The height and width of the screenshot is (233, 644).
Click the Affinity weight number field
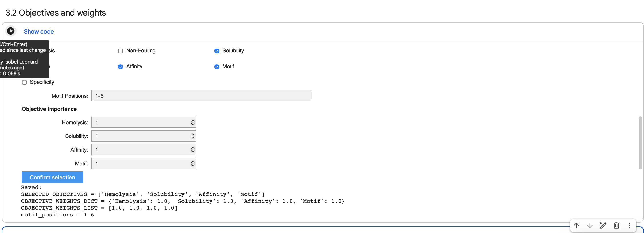pyautogui.click(x=144, y=150)
